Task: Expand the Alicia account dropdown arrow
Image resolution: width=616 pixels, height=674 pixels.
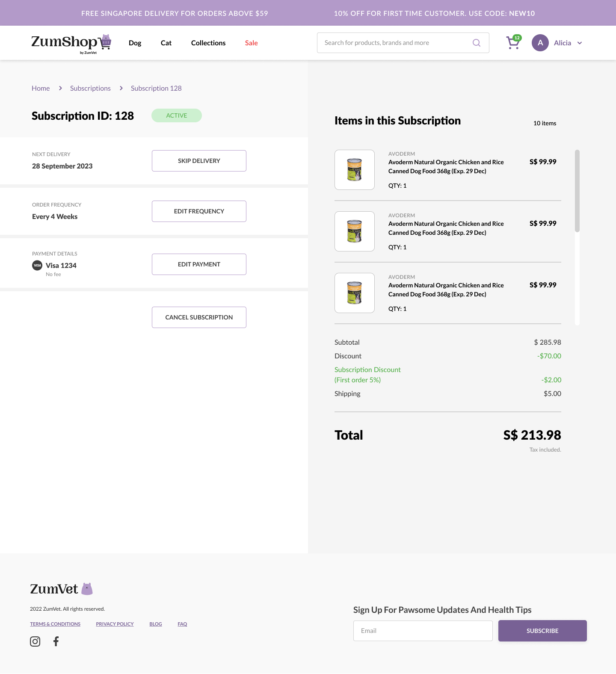Action: click(580, 43)
